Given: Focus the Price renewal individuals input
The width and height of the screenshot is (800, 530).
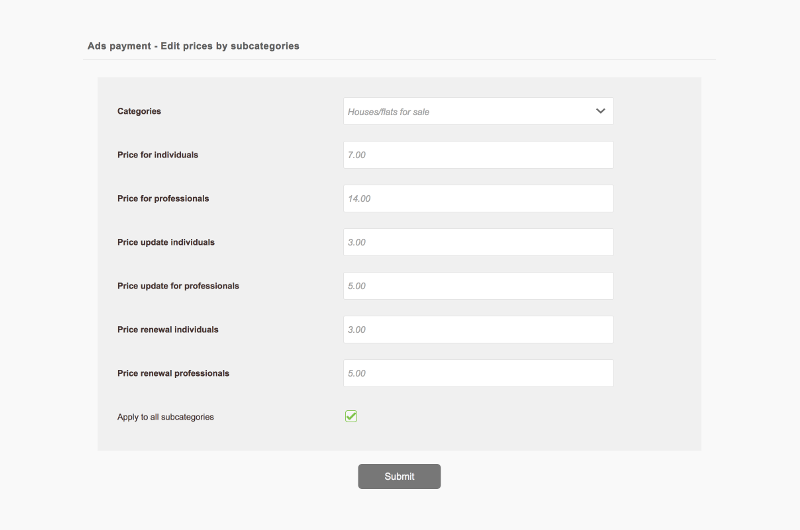Looking at the screenshot, I should pyautogui.click(x=477, y=330).
